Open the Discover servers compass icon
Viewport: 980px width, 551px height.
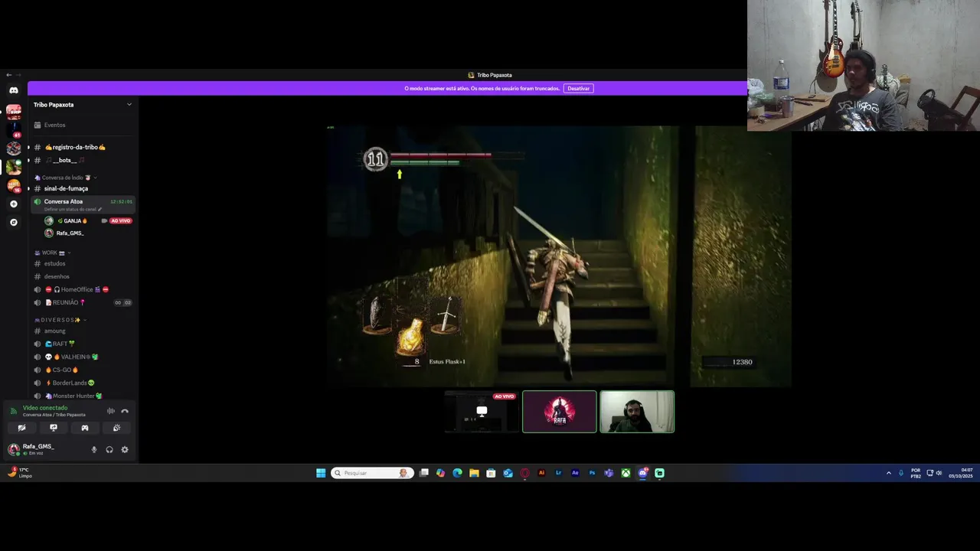[x=13, y=222]
